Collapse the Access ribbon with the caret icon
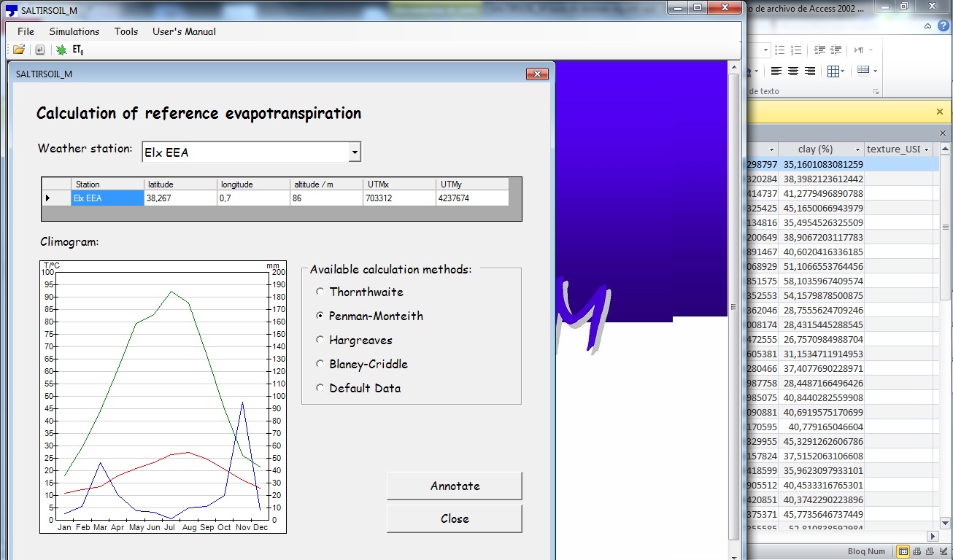Image resolution: width=953 pixels, height=560 pixels. 927,26
